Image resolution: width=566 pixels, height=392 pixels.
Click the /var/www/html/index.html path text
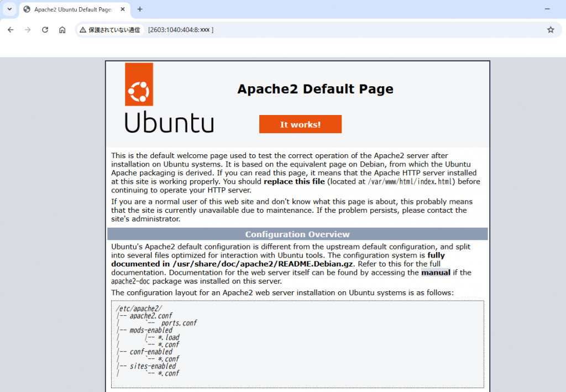411,181
